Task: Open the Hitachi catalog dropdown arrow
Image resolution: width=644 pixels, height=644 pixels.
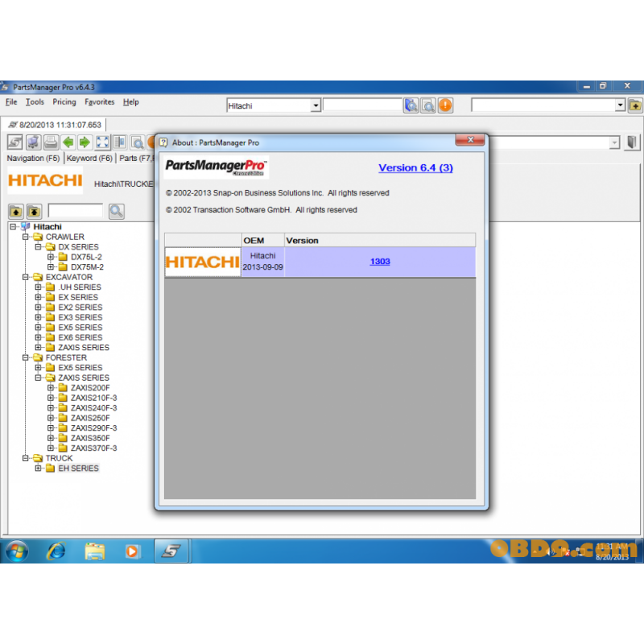Action: pos(316,106)
